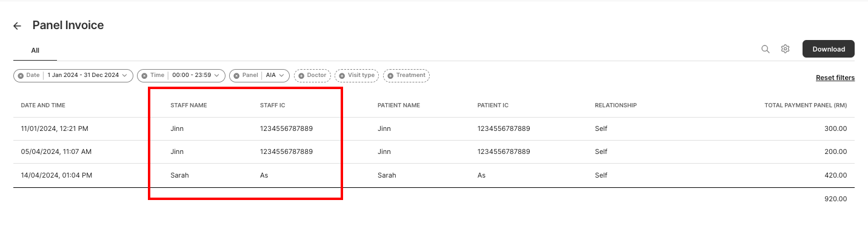
Task: Click the STAFF NAME column header
Action: 189,105
